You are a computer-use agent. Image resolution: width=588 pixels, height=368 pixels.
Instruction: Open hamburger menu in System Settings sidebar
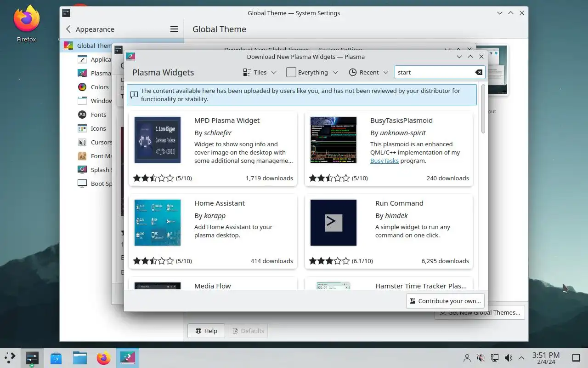[x=174, y=29]
